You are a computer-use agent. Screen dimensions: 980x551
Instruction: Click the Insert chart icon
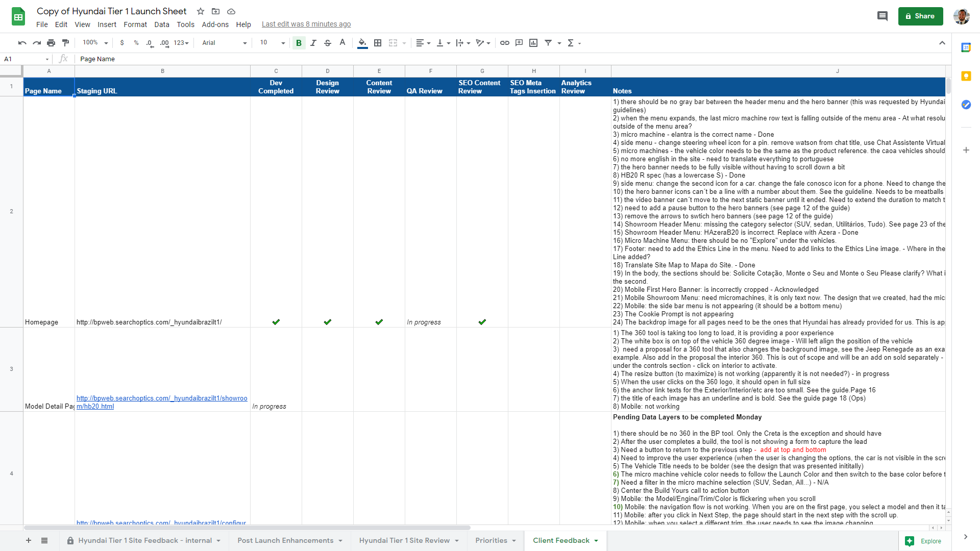533,43
